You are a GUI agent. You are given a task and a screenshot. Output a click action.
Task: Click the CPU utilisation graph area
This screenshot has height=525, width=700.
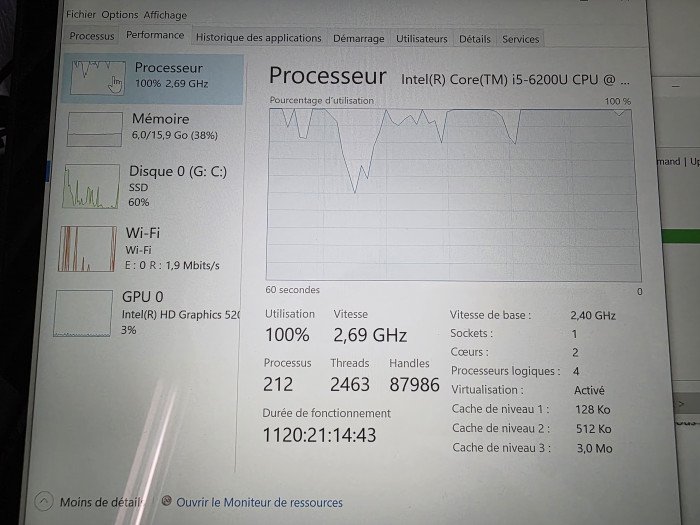click(x=452, y=195)
